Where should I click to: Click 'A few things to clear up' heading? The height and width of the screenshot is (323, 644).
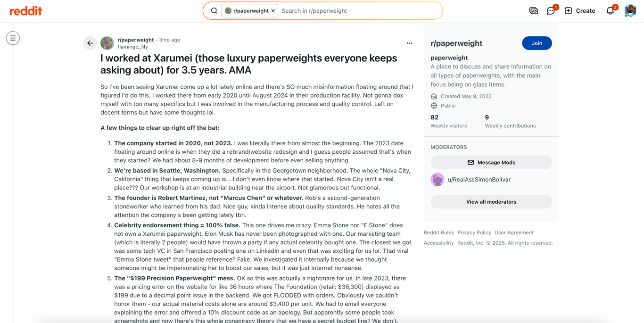click(160, 128)
